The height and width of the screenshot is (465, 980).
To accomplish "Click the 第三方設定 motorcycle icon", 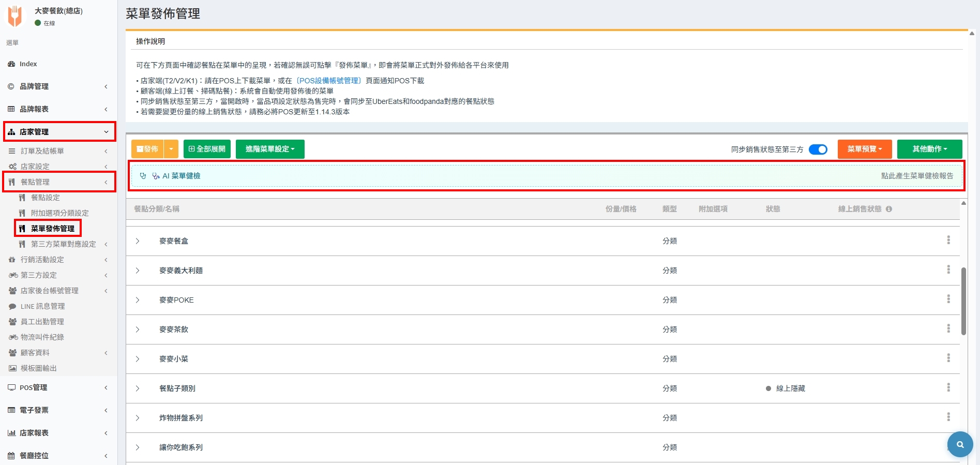I will coord(13,275).
